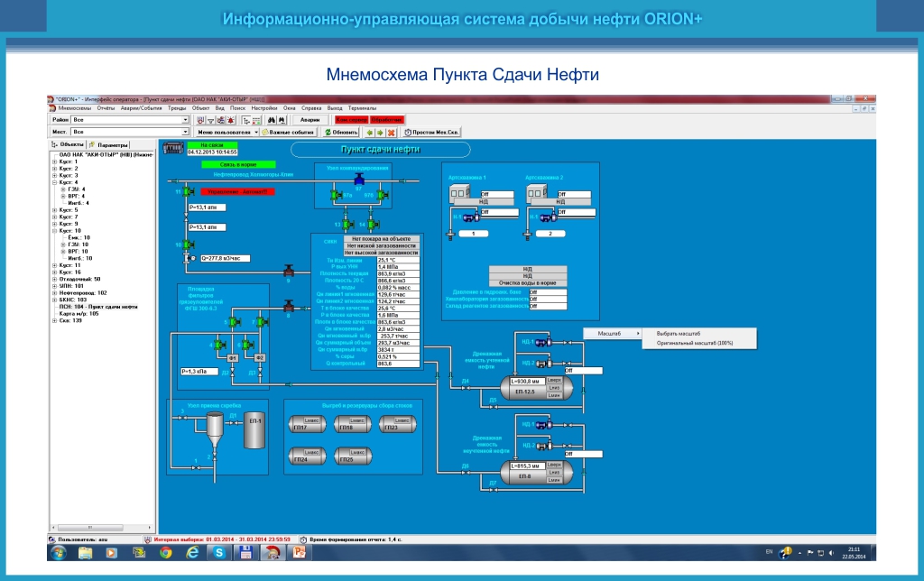Viewport: 924px width, 581px height.
Task: Click the Важные события button
Action: click(289, 132)
